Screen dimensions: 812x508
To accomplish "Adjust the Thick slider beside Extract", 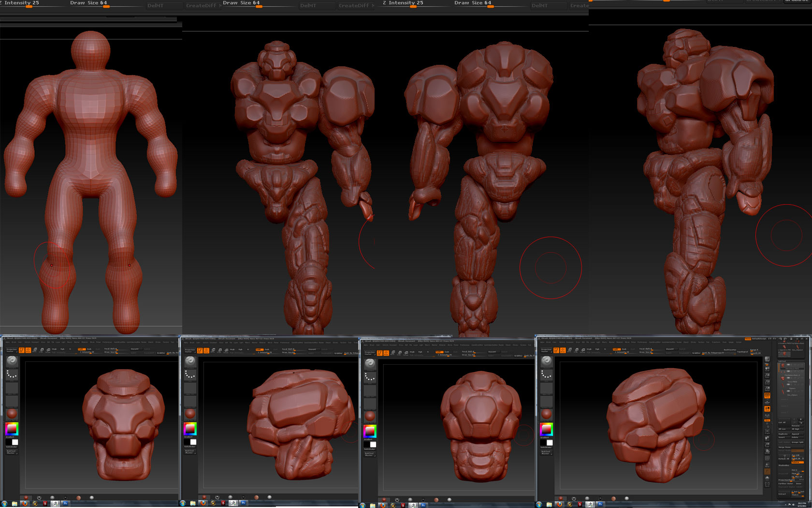I will [797, 495].
